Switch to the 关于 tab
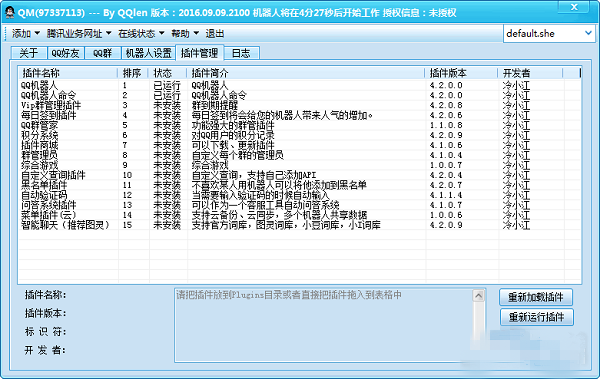This screenshot has height=379, width=600. [29, 53]
